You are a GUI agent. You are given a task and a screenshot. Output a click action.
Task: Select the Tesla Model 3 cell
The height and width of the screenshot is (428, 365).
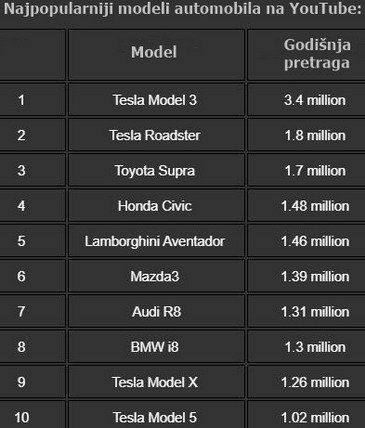click(156, 100)
